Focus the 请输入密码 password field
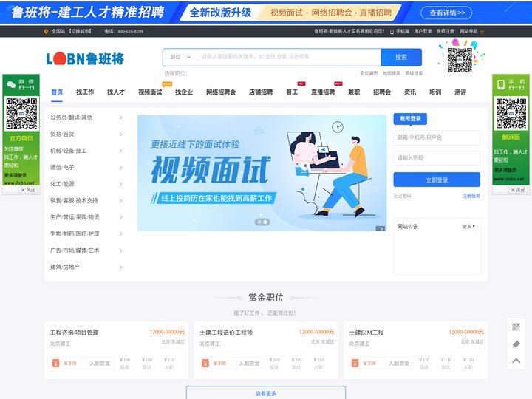The image size is (532, 399). (437, 158)
